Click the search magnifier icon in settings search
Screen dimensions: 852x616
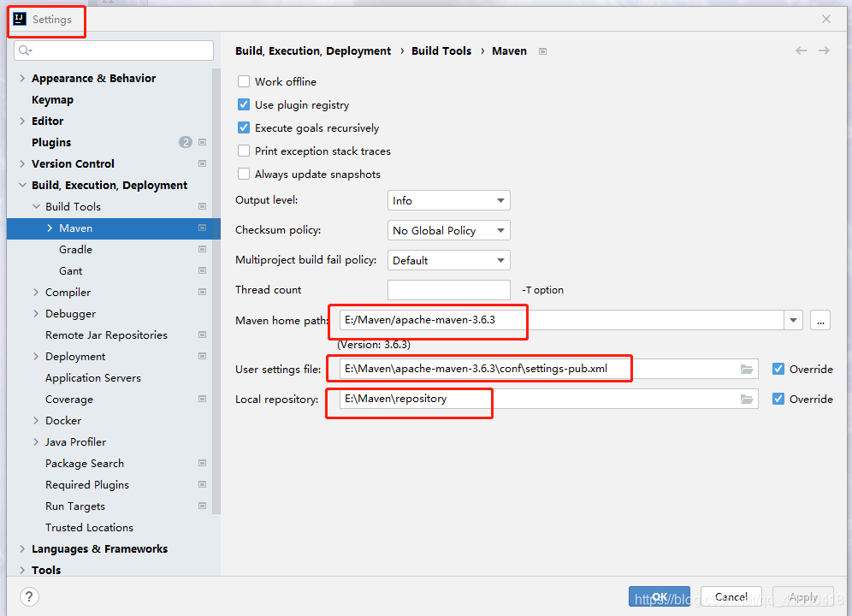point(25,50)
